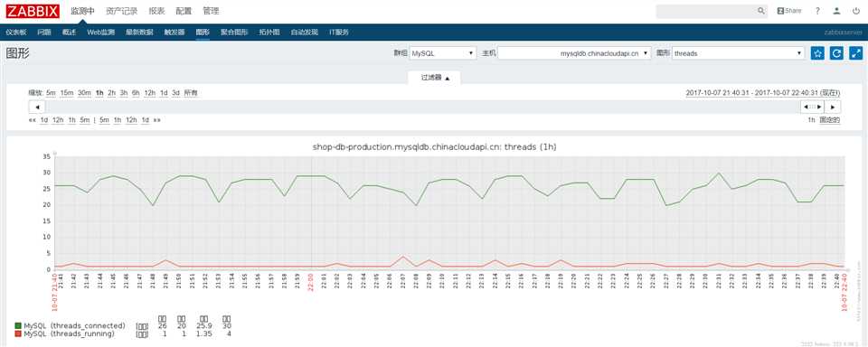Click the power sign-out icon
Viewport: 868px width, 347px height.
pyautogui.click(x=856, y=11)
